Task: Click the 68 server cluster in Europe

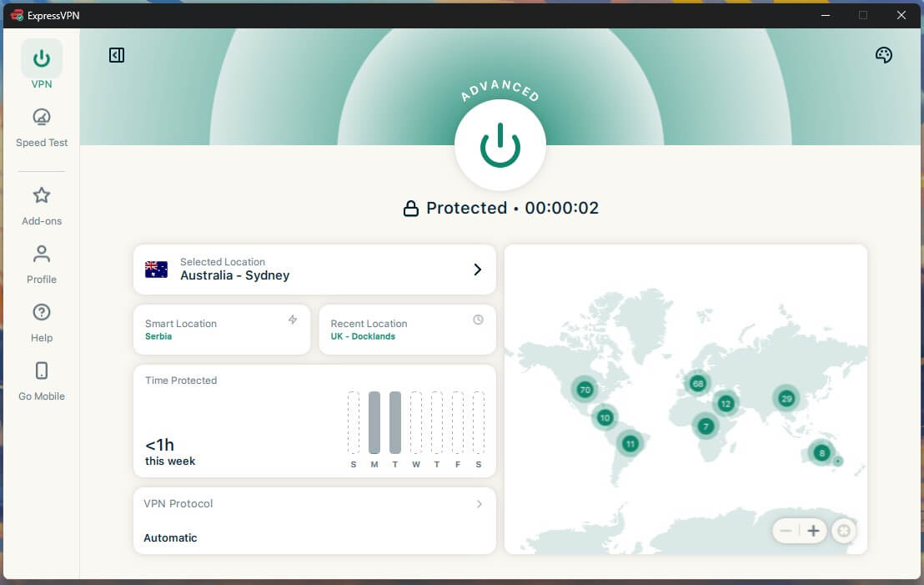Action: coord(698,383)
